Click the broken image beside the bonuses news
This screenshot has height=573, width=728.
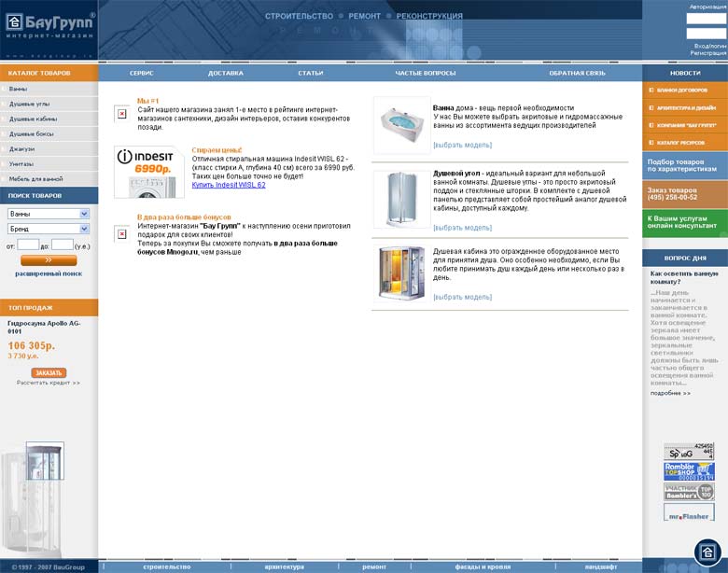click(121, 234)
